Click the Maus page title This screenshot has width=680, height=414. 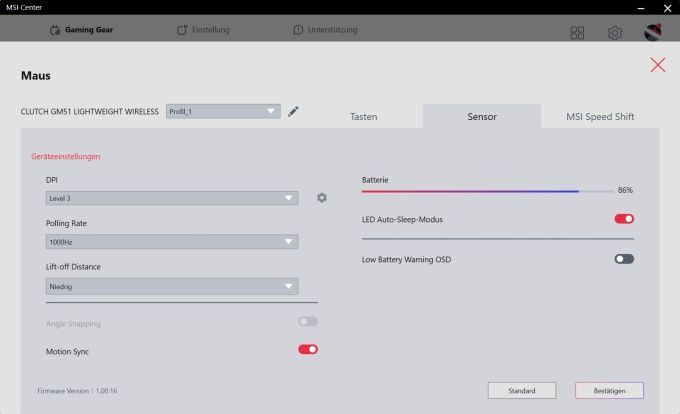pyautogui.click(x=36, y=75)
